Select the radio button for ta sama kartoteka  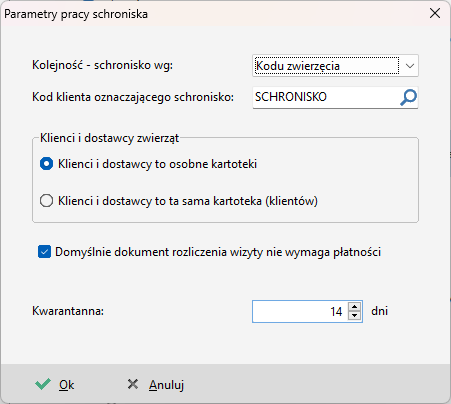[46, 201]
